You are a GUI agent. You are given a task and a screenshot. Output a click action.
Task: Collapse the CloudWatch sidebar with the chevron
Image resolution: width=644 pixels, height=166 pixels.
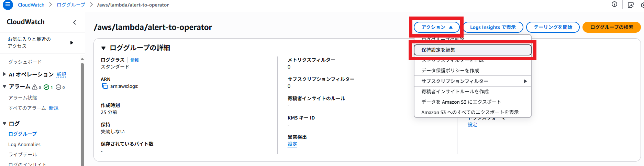click(x=75, y=22)
